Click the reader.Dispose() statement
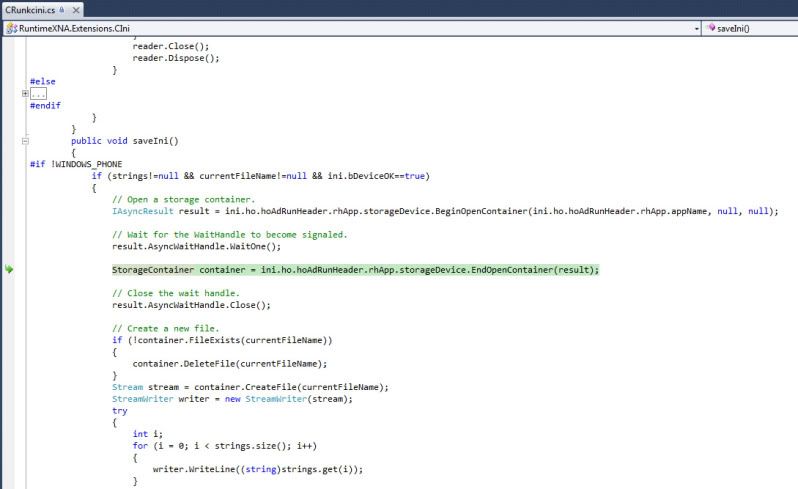This screenshot has height=489, width=798. [x=175, y=58]
